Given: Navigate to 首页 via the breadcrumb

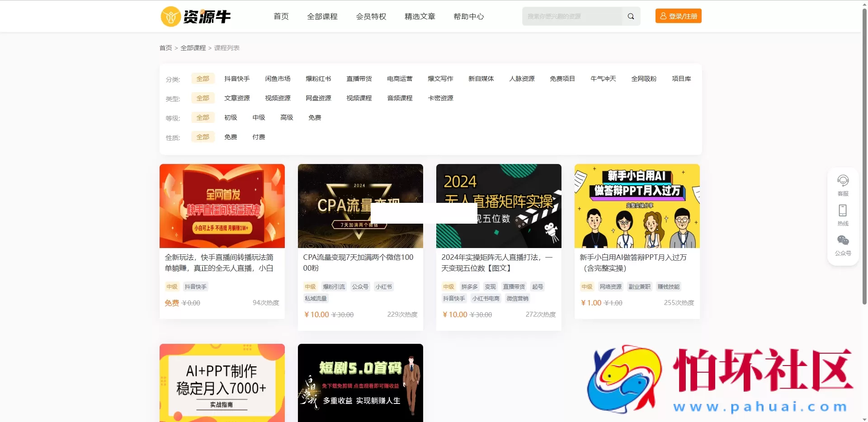Looking at the screenshot, I should tap(165, 47).
